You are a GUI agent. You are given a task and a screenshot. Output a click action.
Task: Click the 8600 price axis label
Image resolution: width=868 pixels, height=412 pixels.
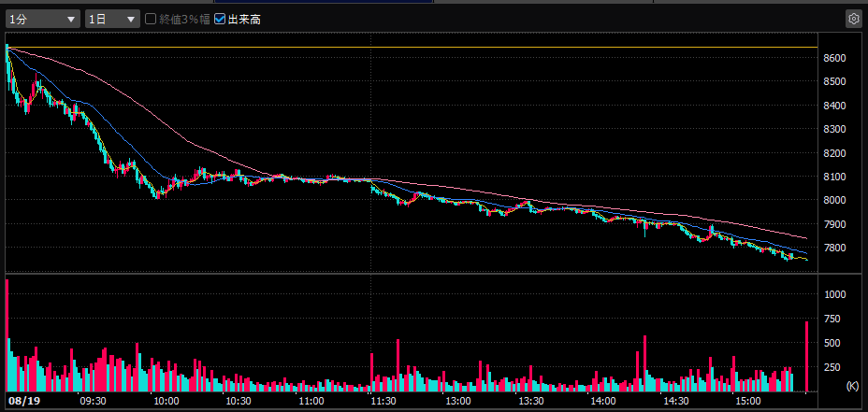[834, 58]
